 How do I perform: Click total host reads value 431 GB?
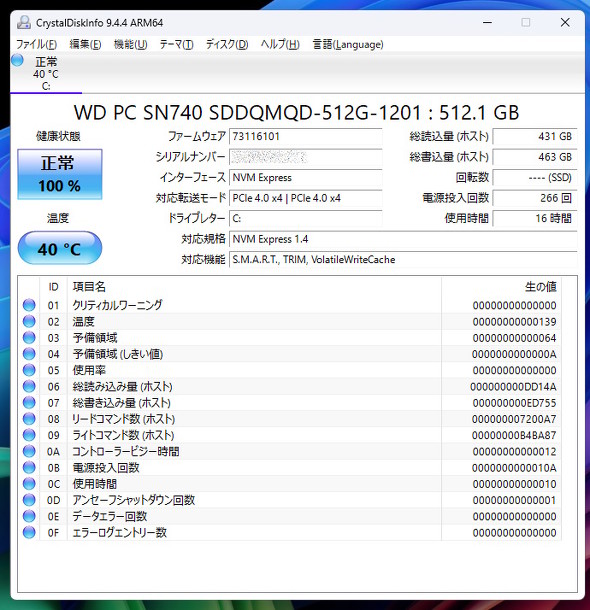coord(535,137)
